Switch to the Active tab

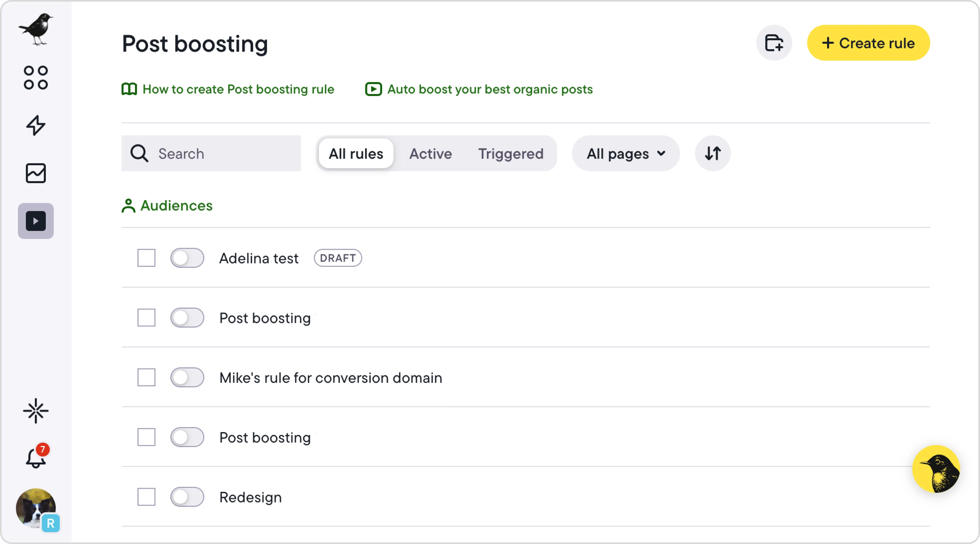pyautogui.click(x=430, y=154)
